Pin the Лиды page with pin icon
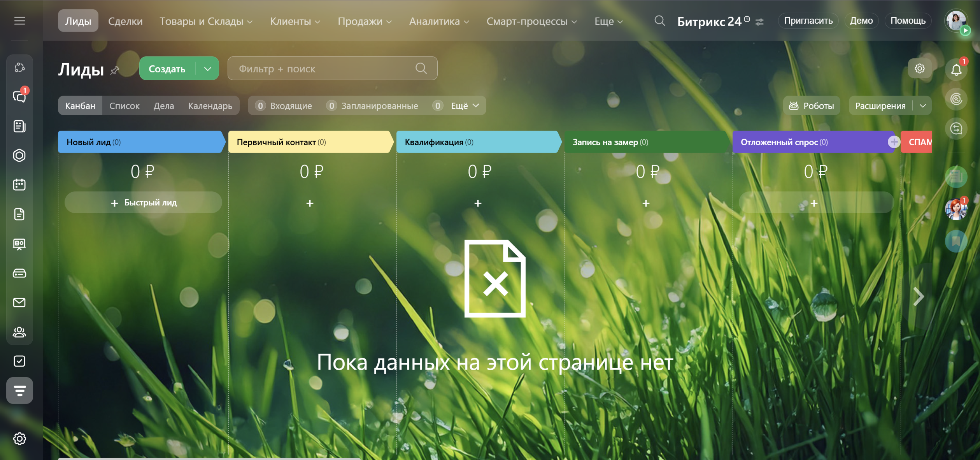 115,70
